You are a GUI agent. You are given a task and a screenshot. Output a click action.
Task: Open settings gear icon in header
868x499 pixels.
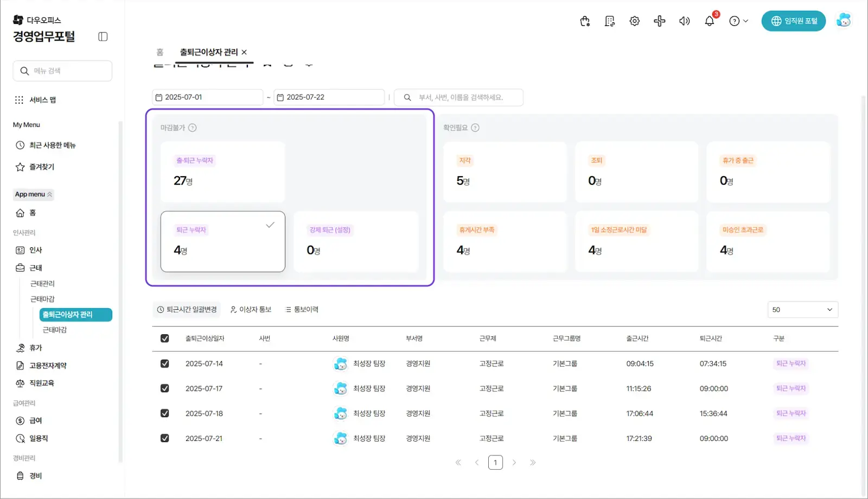(x=634, y=21)
